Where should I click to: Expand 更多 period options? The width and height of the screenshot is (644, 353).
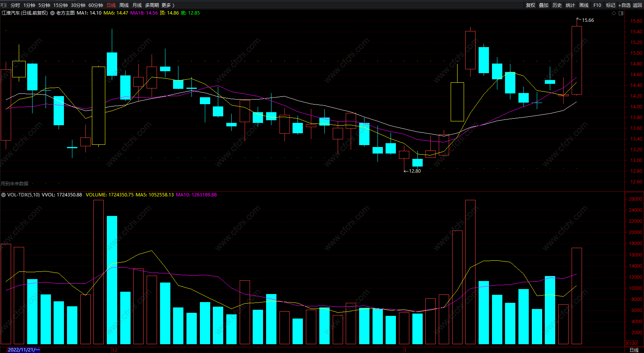pyautogui.click(x=168, y=5)
